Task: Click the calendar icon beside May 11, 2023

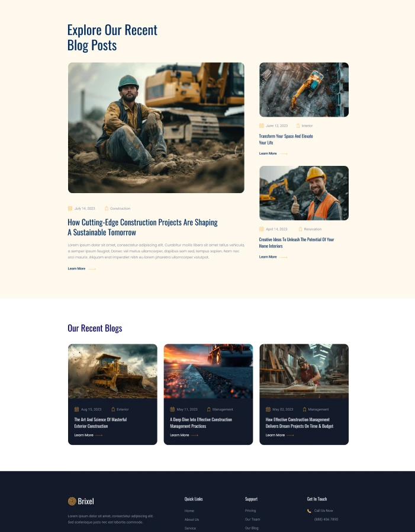Action: coord(172,409)
